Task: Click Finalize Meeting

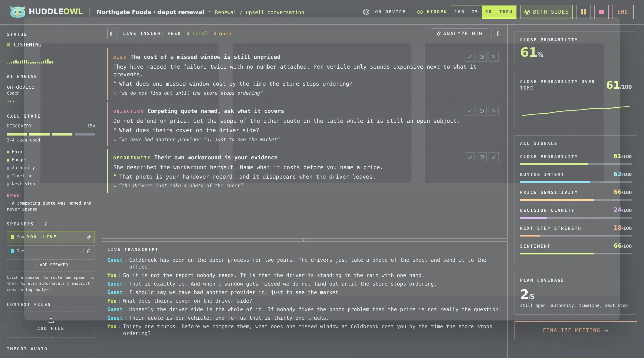Action: pyautogui.click(x=575, y=330)
